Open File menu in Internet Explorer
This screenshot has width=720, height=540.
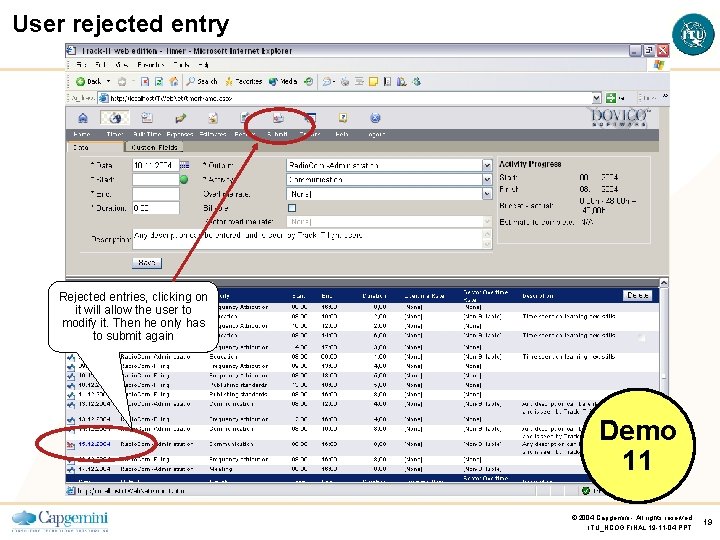81,65
